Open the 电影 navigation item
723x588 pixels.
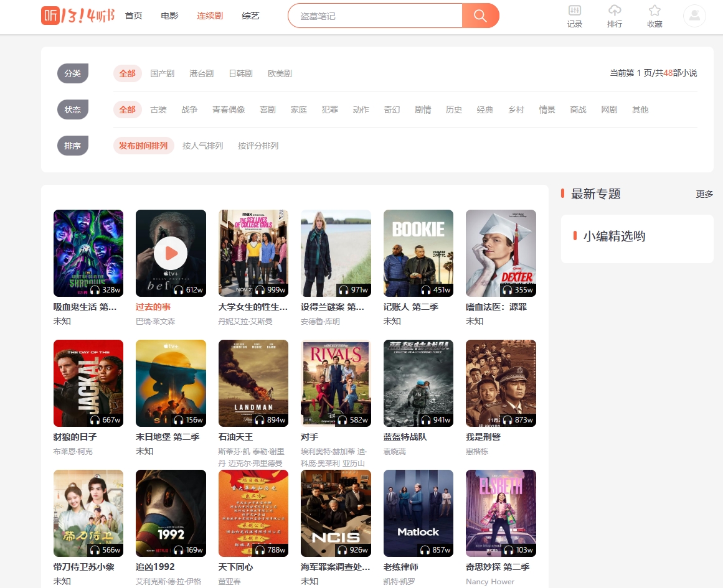(169, 16)
